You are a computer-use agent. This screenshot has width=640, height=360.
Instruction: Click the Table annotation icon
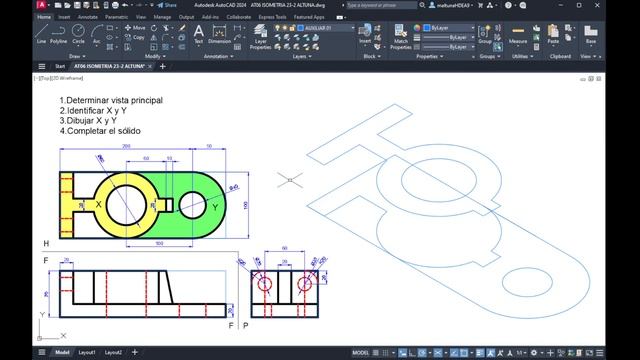pos(237,47)
